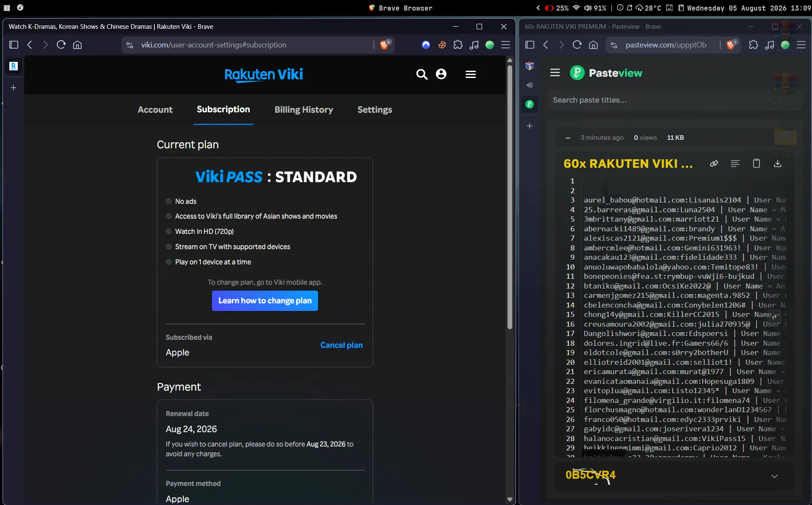
Task: Open a new tab in the Viki window sidebar
Action: (14, 88)
